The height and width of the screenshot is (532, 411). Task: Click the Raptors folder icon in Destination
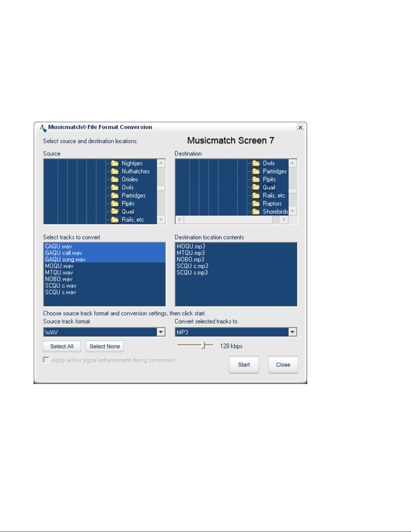(x=256, y=204)
